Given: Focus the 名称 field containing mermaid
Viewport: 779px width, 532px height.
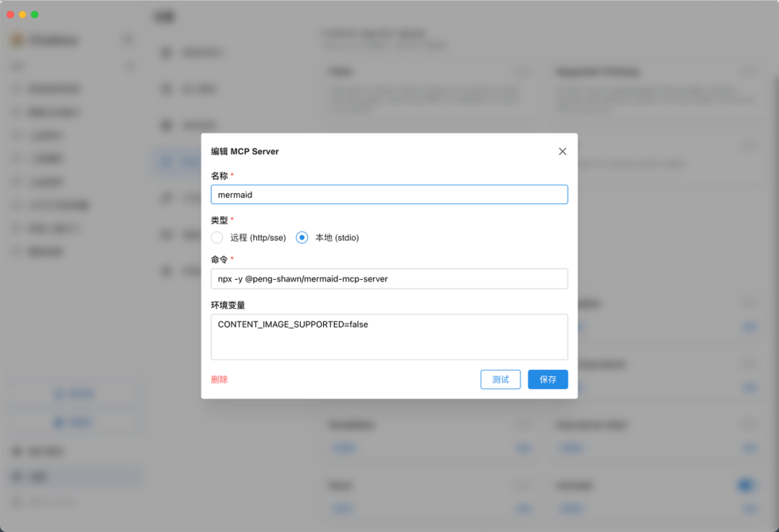Looking at the screenshot, I should (x=389, y=195).
